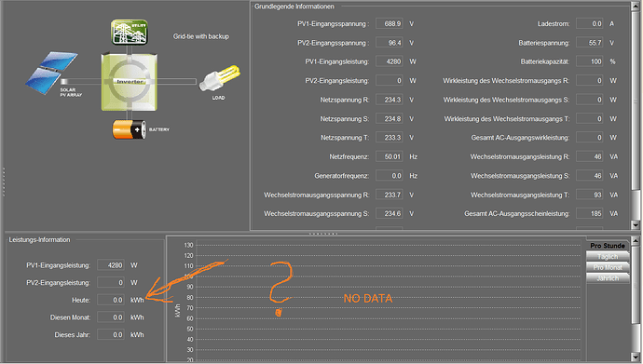
Task: Click the Dieses Jahr kWh value field
Action: click(111, 334)
